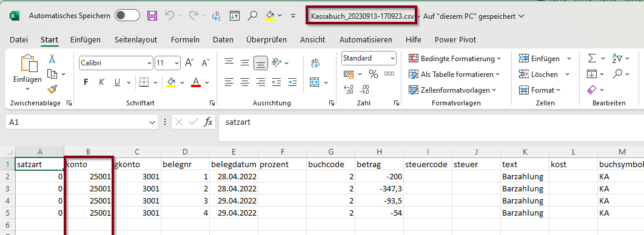This screenshot has width=644, height=235.
Task: Click the fx insert function button
Action: tap(209, 122)
